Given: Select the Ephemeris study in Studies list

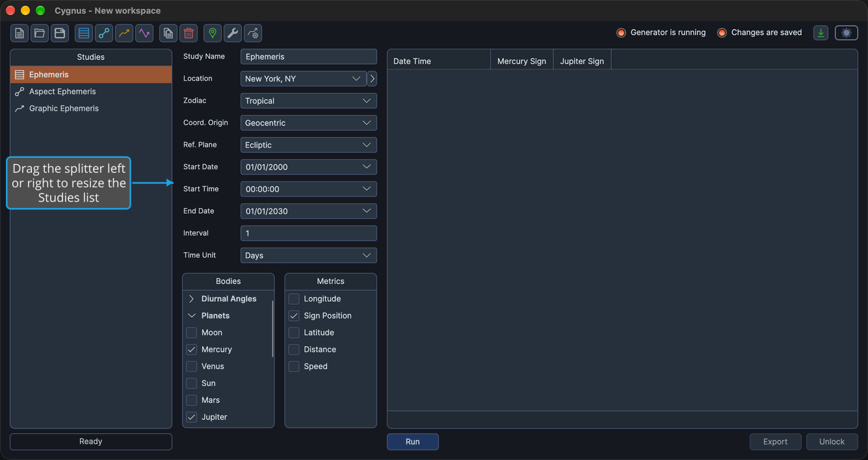Looking at the screenshot, I should [91, 75].
